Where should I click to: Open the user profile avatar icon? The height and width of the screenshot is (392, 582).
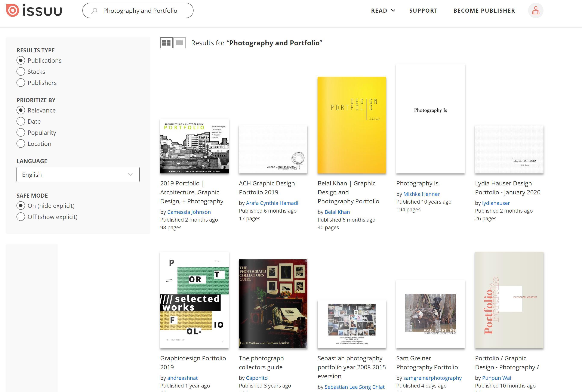[x=536, y=10]
